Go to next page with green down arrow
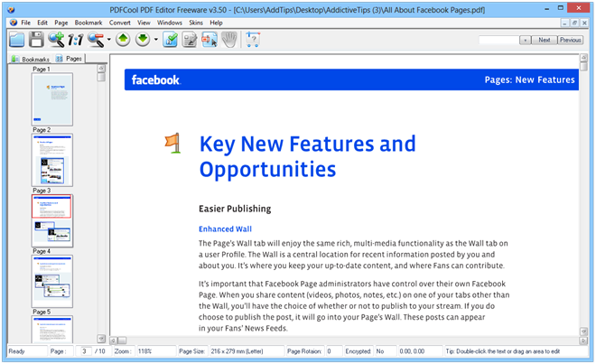The image size is (596, 364). [x=143, y=39]
